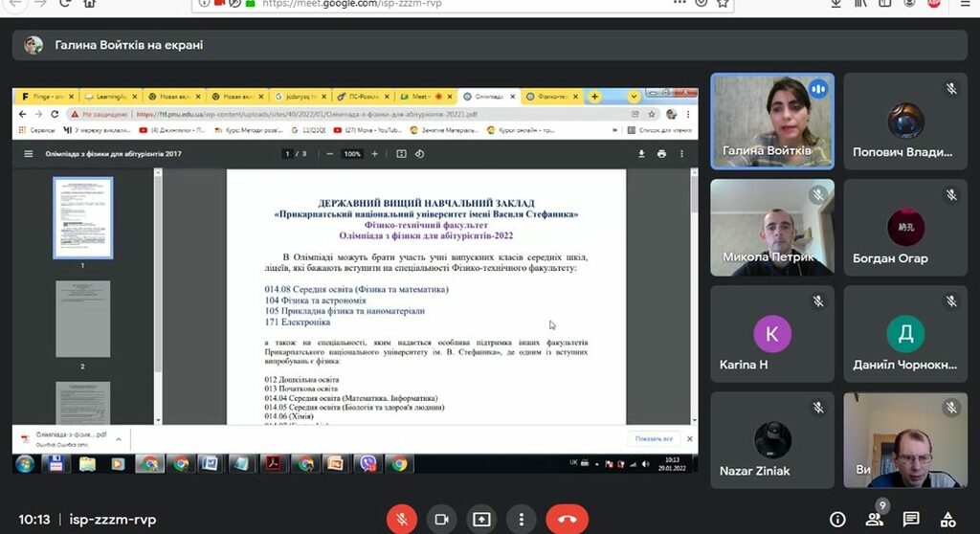Image resolution: width=980 pixels, height=534 pixels.
Task: Mute or unmute the microphone
Action: point(402,520)
